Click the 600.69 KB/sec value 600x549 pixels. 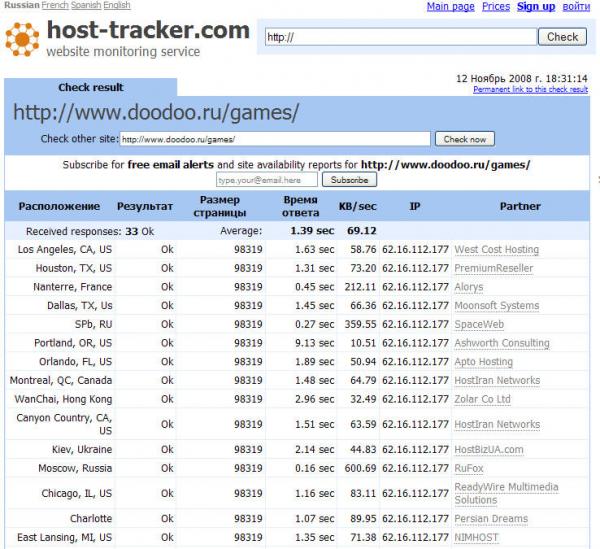pyautogui.click(x=360, y=468)
